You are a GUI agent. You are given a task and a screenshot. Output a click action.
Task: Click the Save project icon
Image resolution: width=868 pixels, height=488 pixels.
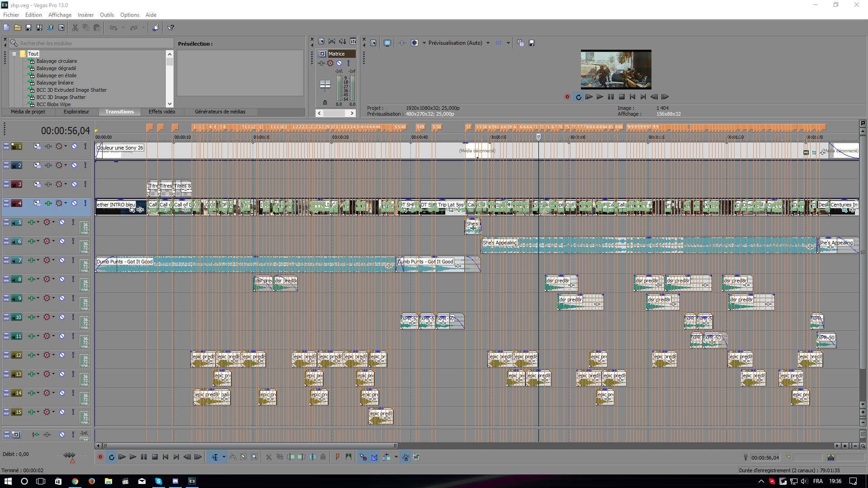[x=28, y=28]
